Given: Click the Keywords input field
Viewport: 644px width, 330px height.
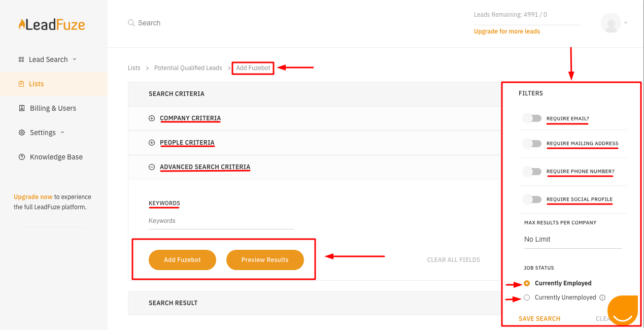Looking at the screenshot, I should click(x=221, y=221).
